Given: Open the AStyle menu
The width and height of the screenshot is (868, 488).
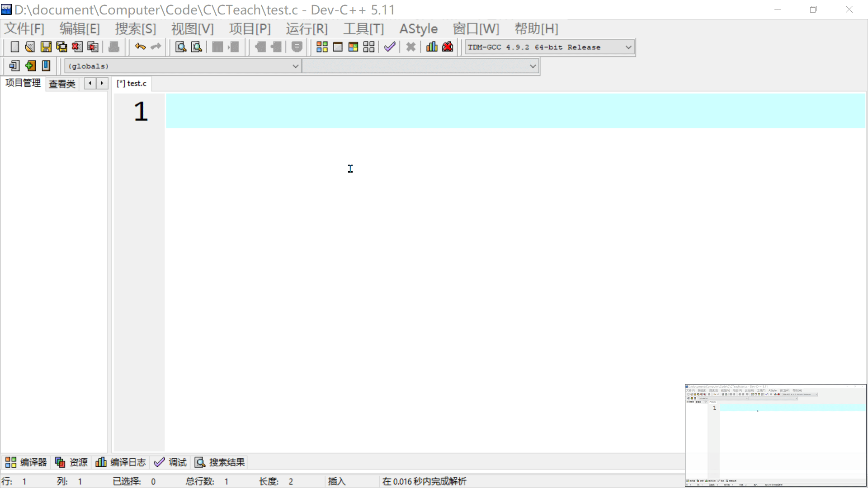Looking at the screenshot, I should (x=418, y=29).
